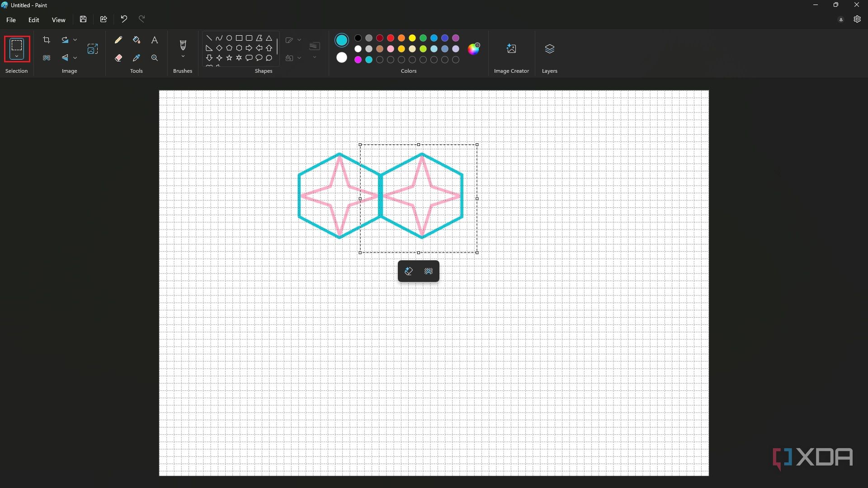Click the Share button
This screenshot has width=868, height=488.
coord(104,19)
